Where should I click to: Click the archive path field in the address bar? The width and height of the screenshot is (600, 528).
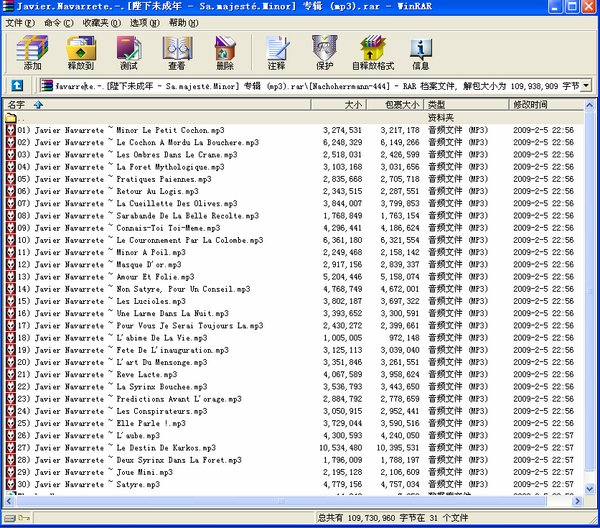tap(316, 86)
